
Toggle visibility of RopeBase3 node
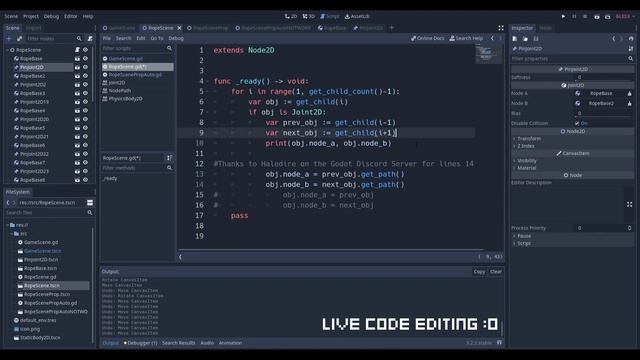[85, 93]
